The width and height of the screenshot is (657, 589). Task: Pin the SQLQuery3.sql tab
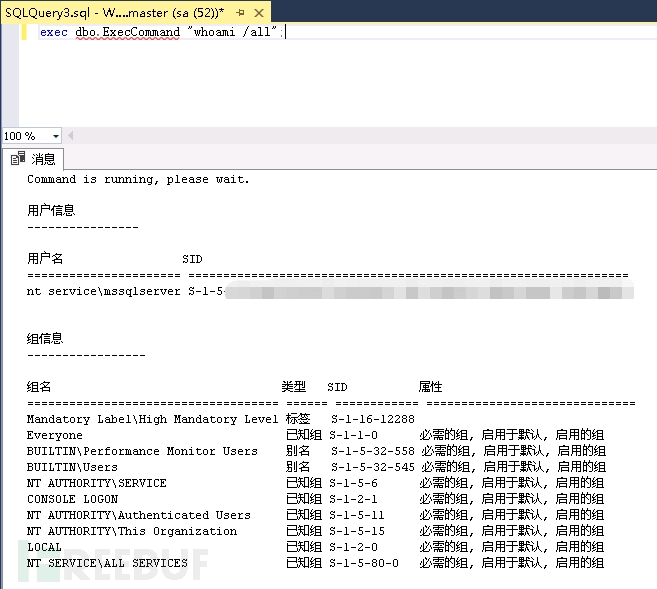(x=241, y=13)
